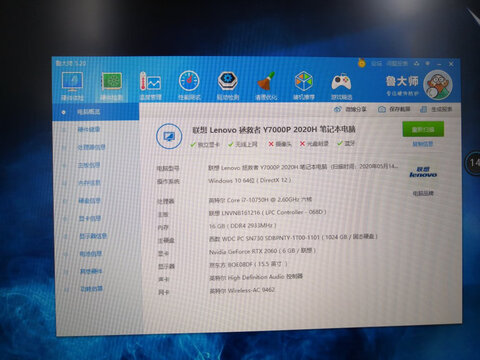Click the 电脑型号 row label
The width and height of the screenshot is (480, 360).
tap(168, 168)
